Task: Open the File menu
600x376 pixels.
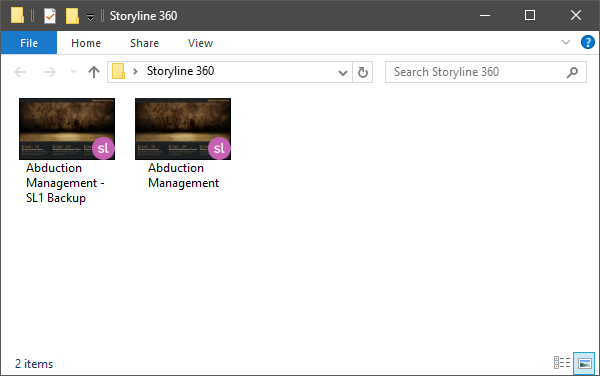Action: click(x=29, y=43)
